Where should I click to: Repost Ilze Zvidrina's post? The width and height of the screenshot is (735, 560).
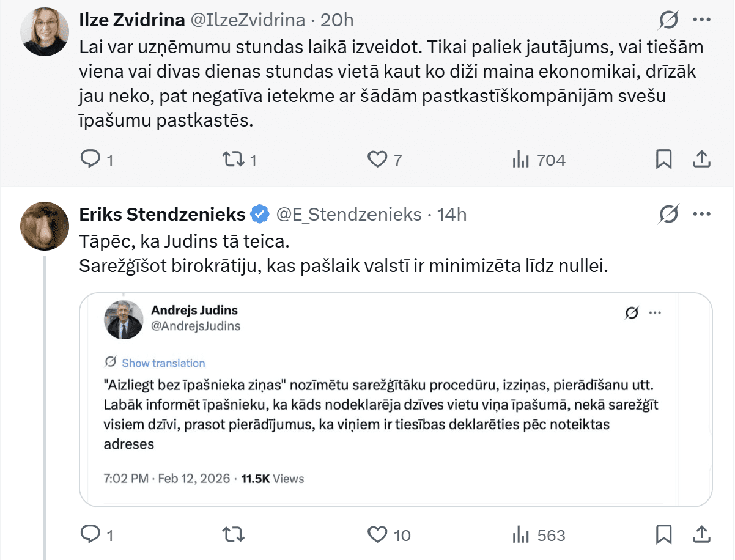[232, 160]
